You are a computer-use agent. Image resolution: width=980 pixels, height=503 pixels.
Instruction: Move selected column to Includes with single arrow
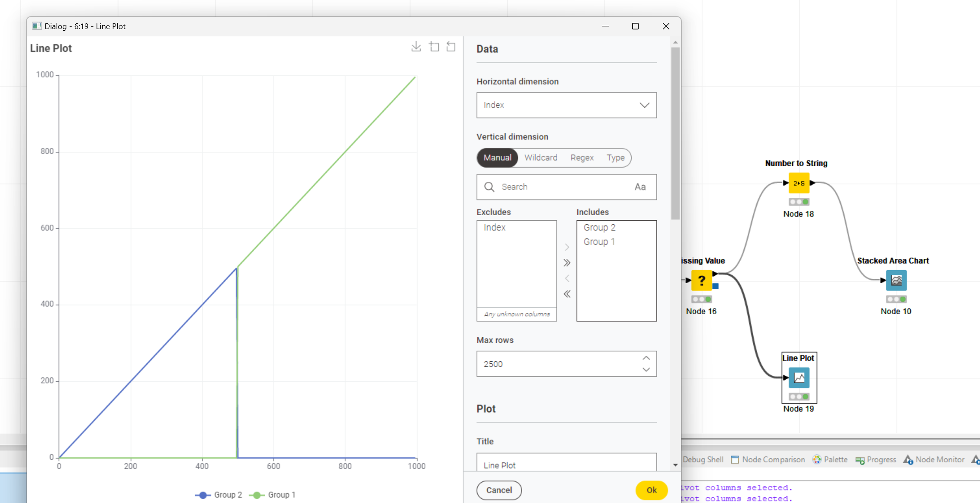(567, 247)
